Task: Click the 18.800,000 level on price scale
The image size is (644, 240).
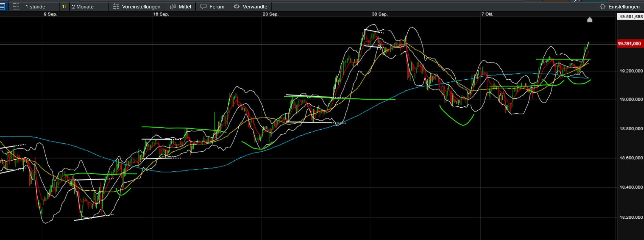Action: (631, 129)
